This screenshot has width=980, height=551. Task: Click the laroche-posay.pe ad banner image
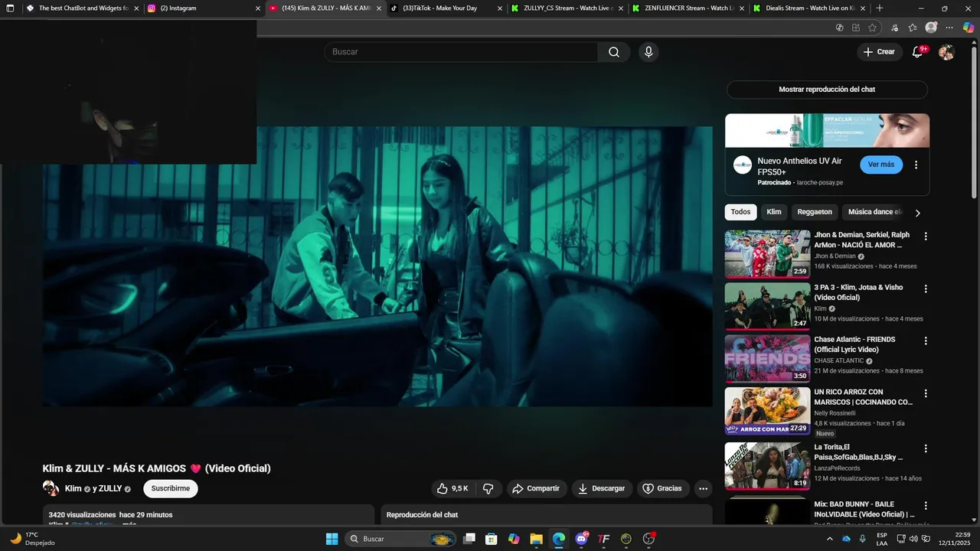tap(827, 130)
